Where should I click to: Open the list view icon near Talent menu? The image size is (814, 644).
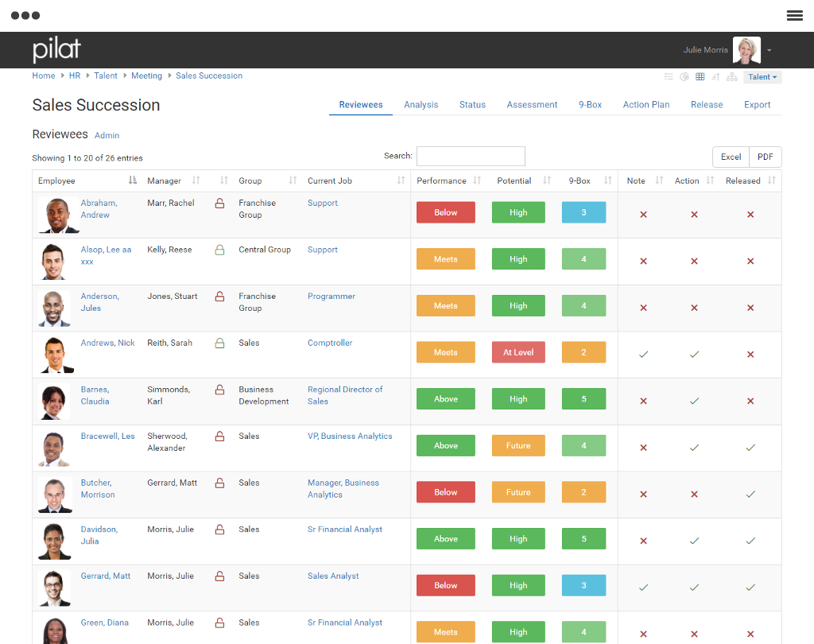coord(669,77)
